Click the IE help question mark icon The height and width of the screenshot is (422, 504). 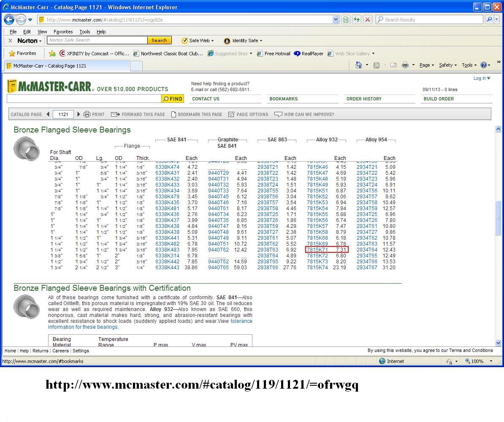483,65
